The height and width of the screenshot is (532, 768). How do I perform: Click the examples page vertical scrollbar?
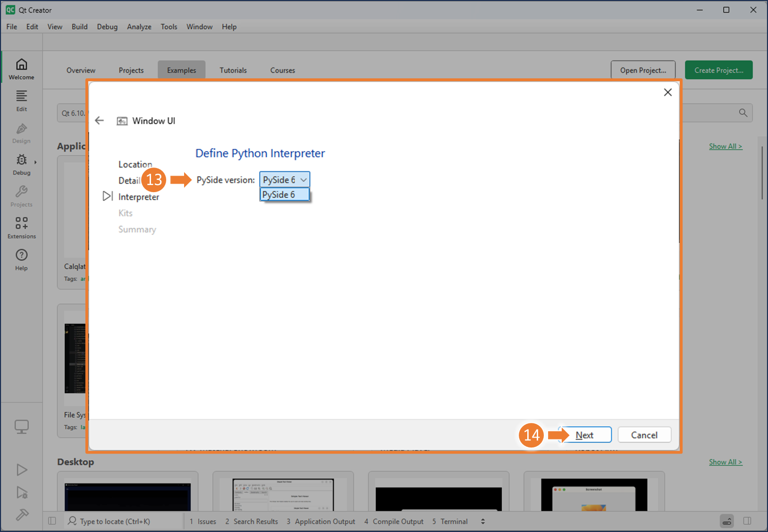tap(762, 173)
